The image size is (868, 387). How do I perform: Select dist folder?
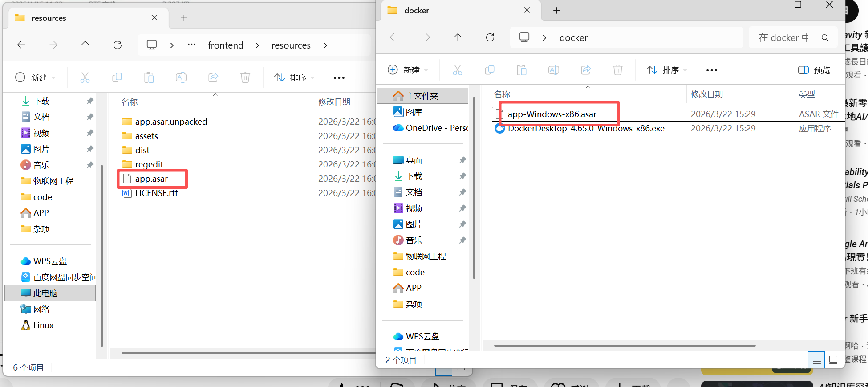pos(142,150)
